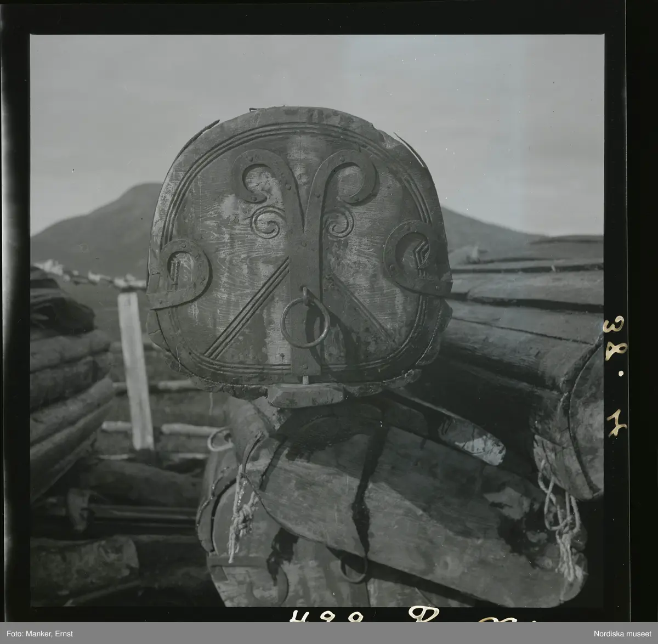Click the iron ring on the carved board
The width and height of the screenshot is (658, 644).
coord(305,322)
